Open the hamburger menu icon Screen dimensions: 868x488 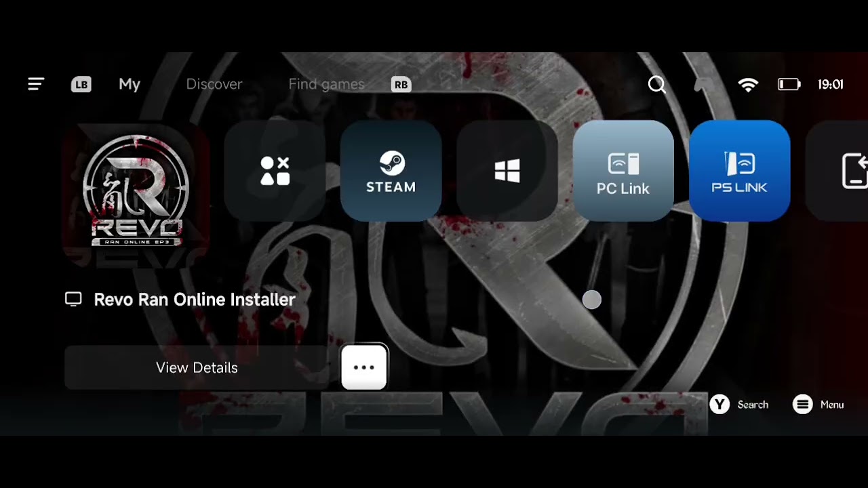[36, 84]
